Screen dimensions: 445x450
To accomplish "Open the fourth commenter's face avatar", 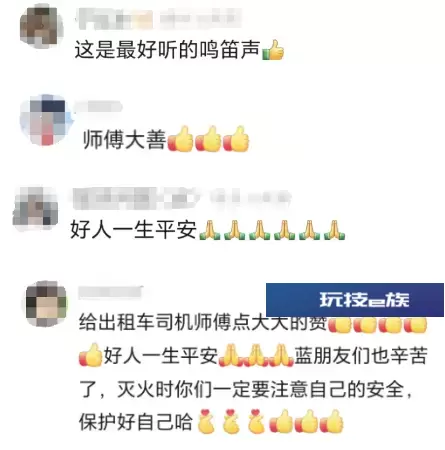I will point(46,304).
